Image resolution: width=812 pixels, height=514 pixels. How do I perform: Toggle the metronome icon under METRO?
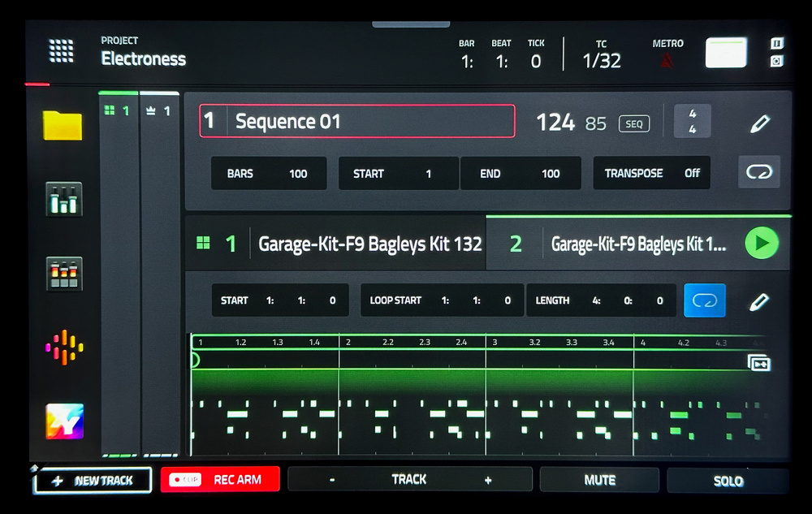(667, 61)
